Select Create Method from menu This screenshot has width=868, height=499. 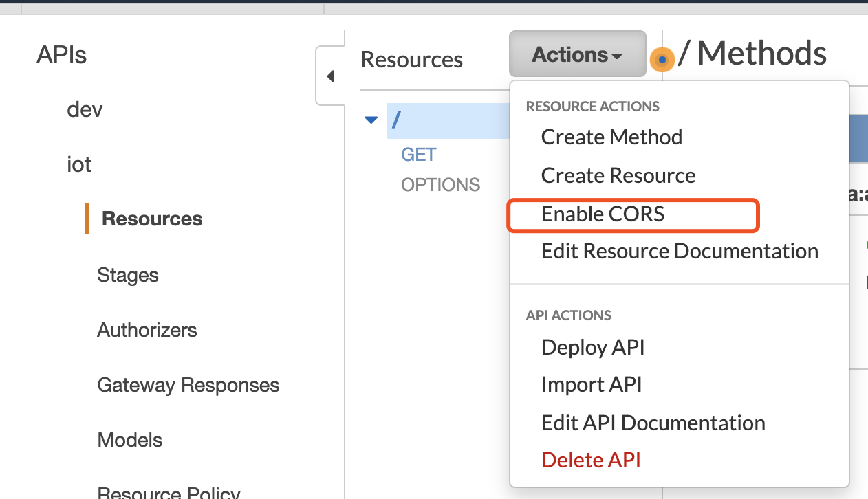click(611, 137)
